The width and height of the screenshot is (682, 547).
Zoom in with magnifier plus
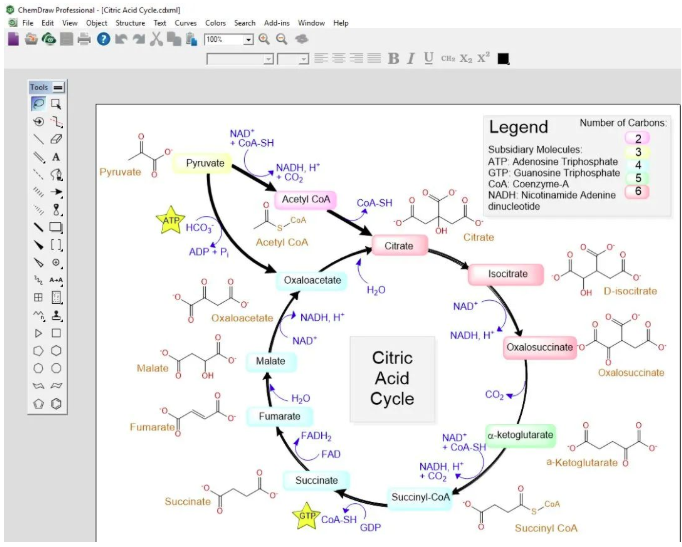pos(264,39)
